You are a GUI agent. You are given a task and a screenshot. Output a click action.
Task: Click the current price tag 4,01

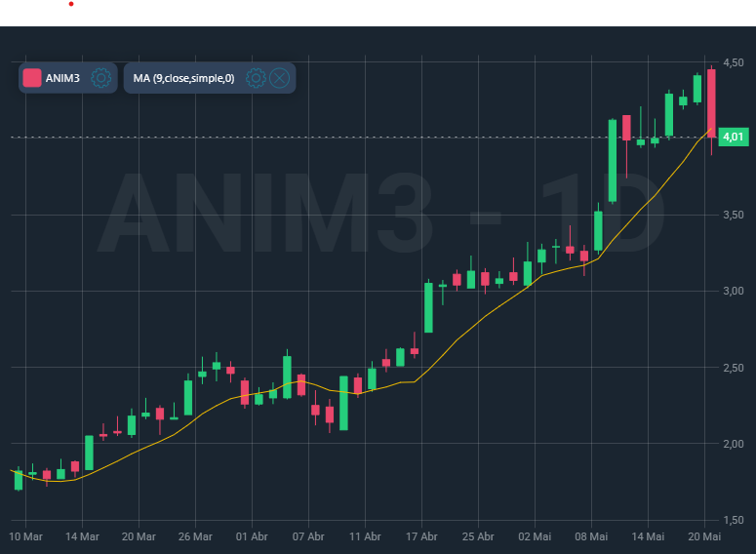click(734, 137)
